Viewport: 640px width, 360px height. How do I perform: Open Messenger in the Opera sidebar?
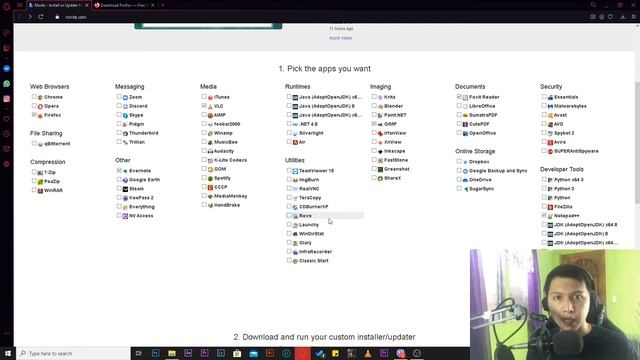click(7, 69)
